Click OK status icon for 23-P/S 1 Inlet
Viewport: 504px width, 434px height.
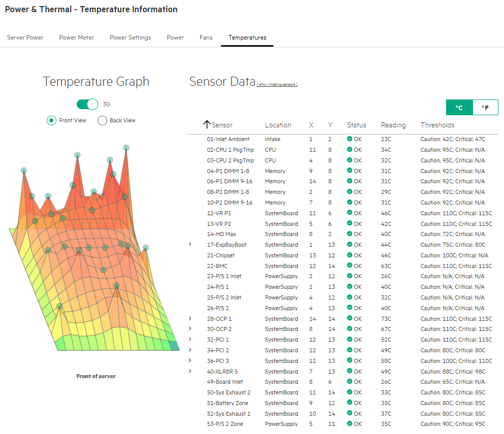[350, 276]
